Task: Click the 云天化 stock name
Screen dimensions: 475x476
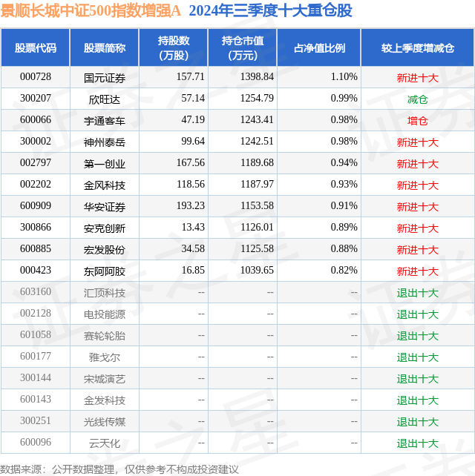Action: pyautogui.click(x=105, y=443)
